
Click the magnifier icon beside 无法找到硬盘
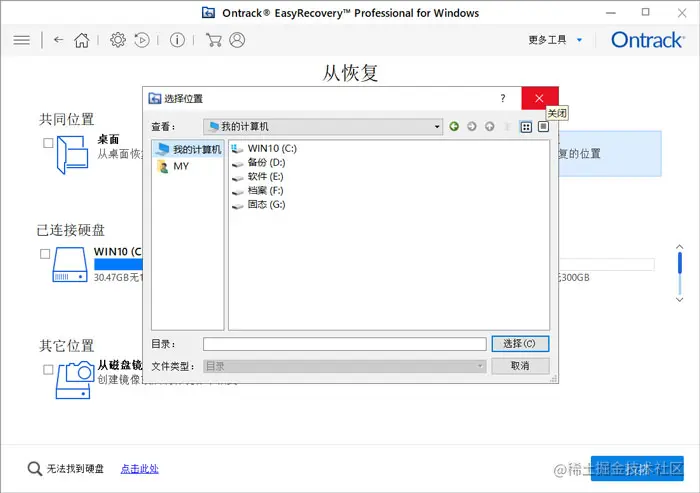tap(35, 469)
